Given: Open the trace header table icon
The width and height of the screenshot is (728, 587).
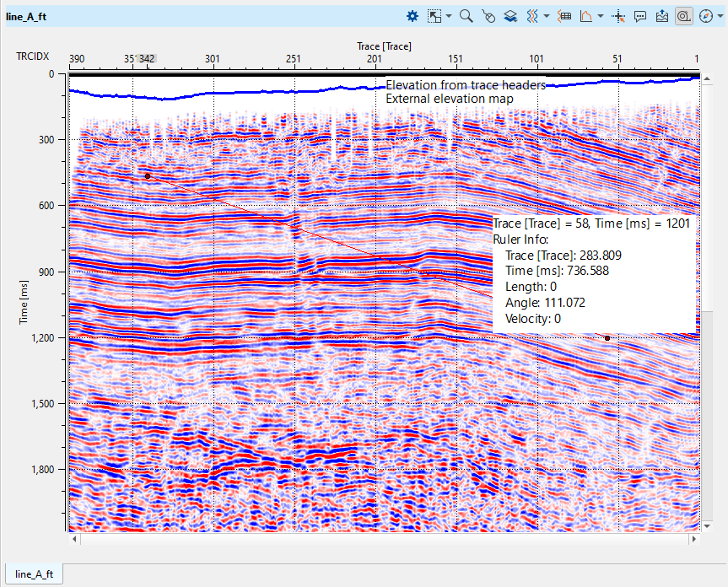Looking at the screenshot, I should [565, 16].
